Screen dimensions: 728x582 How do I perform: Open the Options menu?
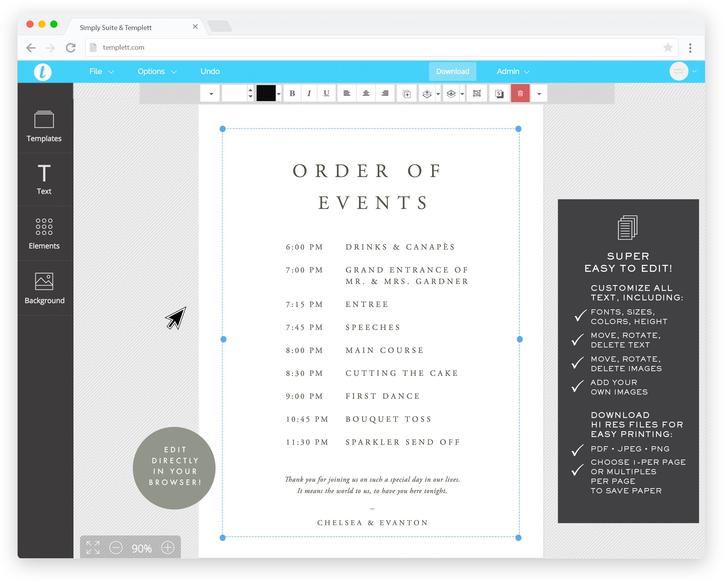point(157,72)
